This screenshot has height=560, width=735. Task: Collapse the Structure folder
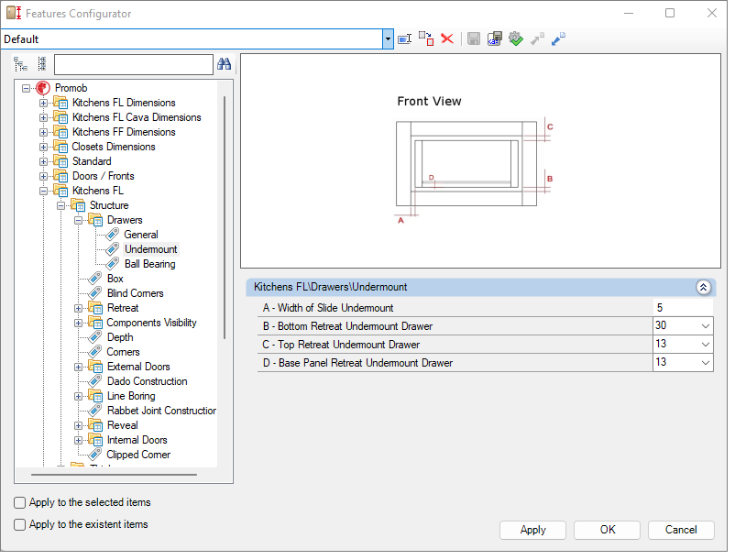(x=60, y=207)
